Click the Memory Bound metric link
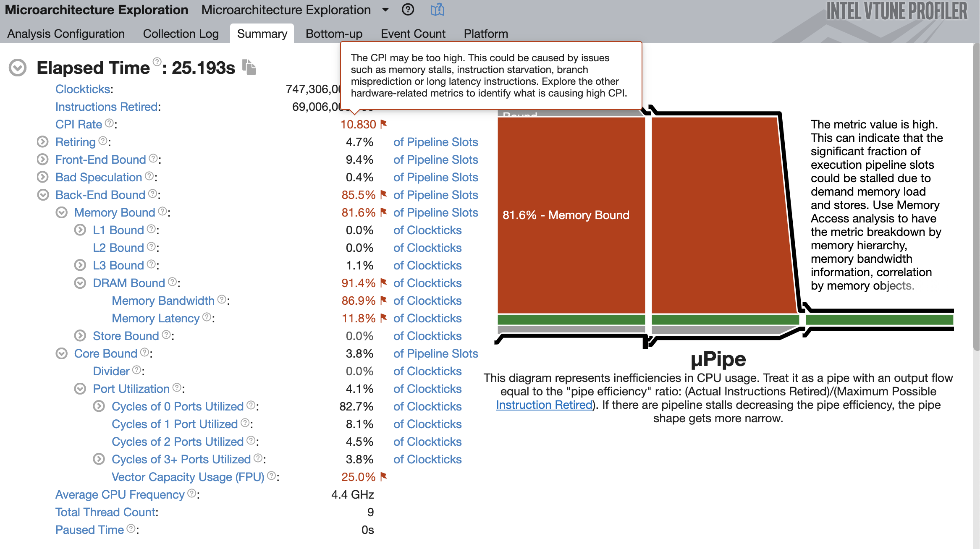This screenshot has width=980, height=549. (115, 212)
